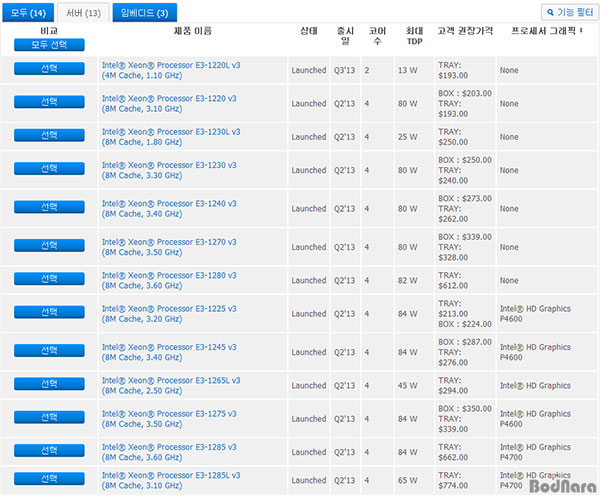Image resolution: width=600 pixels, height=496 pixels.
Task: Select the E3-1220 v3 compare button
Action: 49,102
